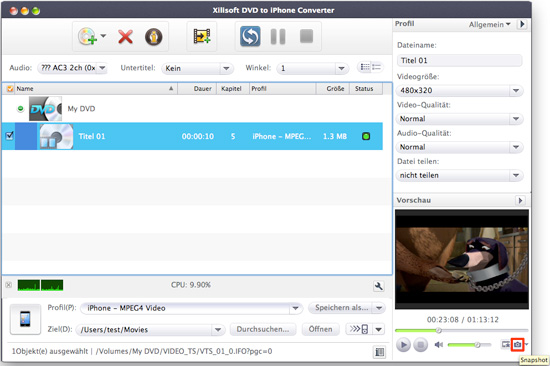Click the iPhone device profile icon
The height and width of the screenshot is (366, 550).
pos(25,319)
